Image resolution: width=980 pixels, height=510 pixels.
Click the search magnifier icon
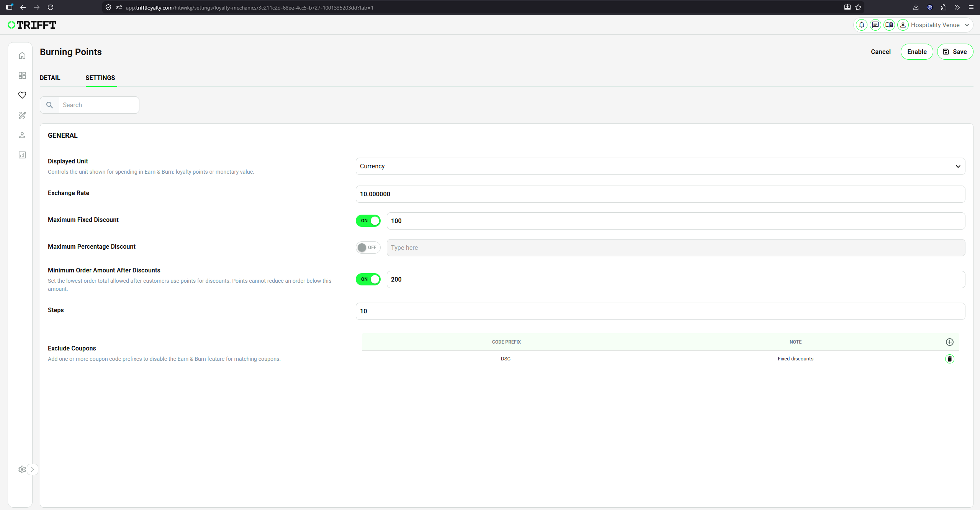coord(50,105)
